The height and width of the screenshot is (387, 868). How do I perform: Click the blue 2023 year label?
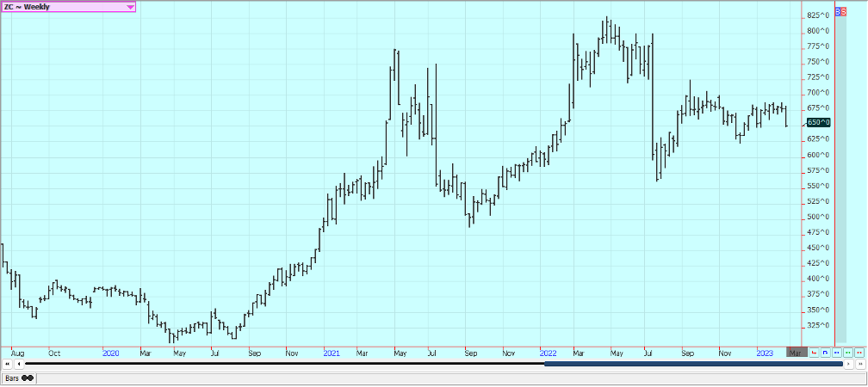[765, 353]
